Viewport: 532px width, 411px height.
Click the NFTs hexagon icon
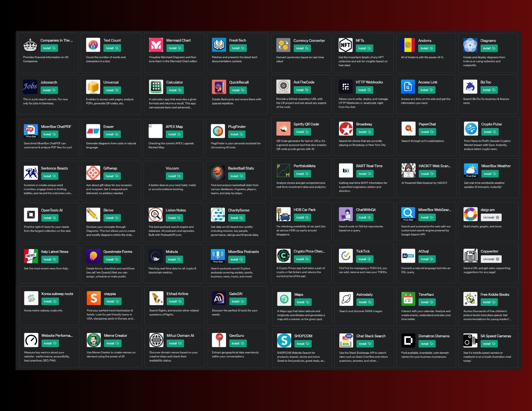346,45
